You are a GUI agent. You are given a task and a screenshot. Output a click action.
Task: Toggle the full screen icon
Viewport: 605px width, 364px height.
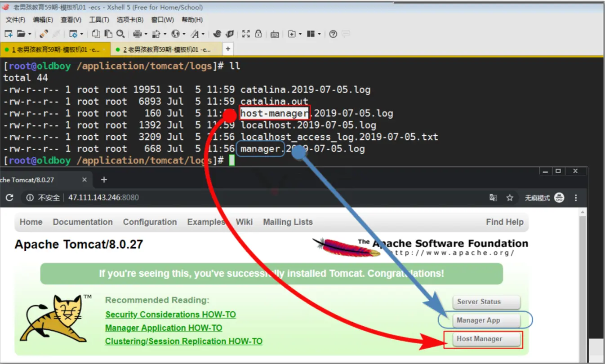point(246,34)
